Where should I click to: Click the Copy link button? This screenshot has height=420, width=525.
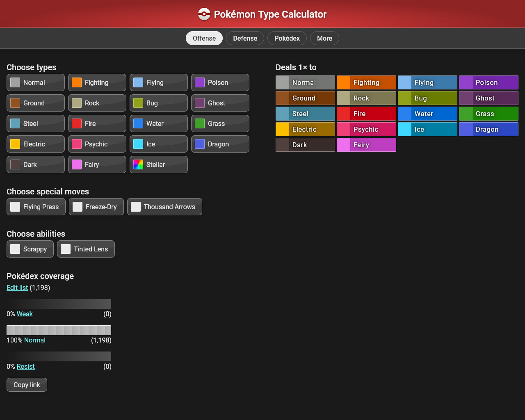pos(27,385)
